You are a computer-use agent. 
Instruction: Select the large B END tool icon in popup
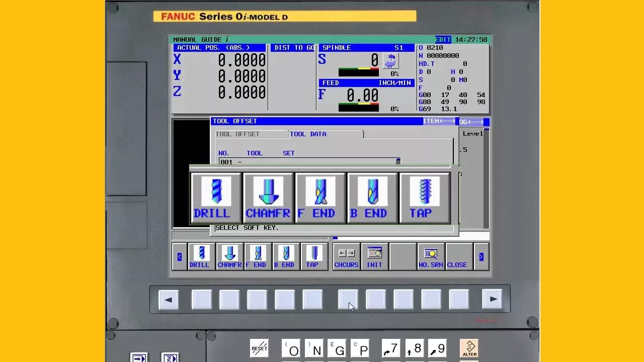pos(372,198)
